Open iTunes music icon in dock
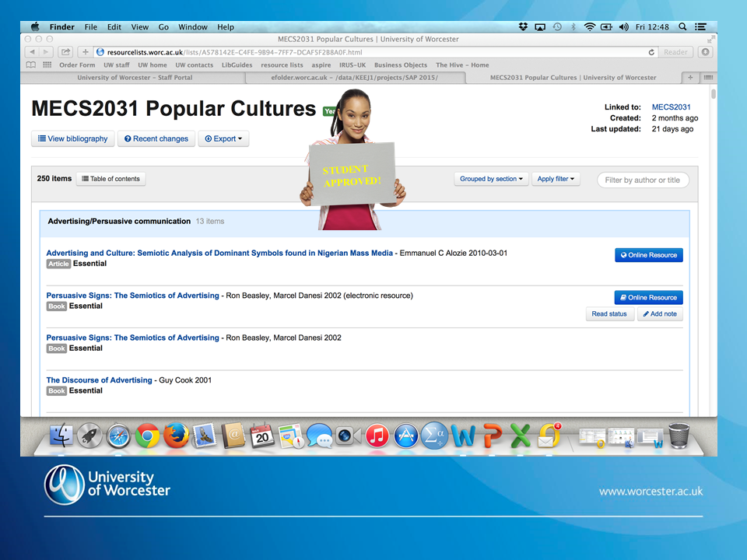This screenshot has height=560, width=747. (x=377, y=436)
